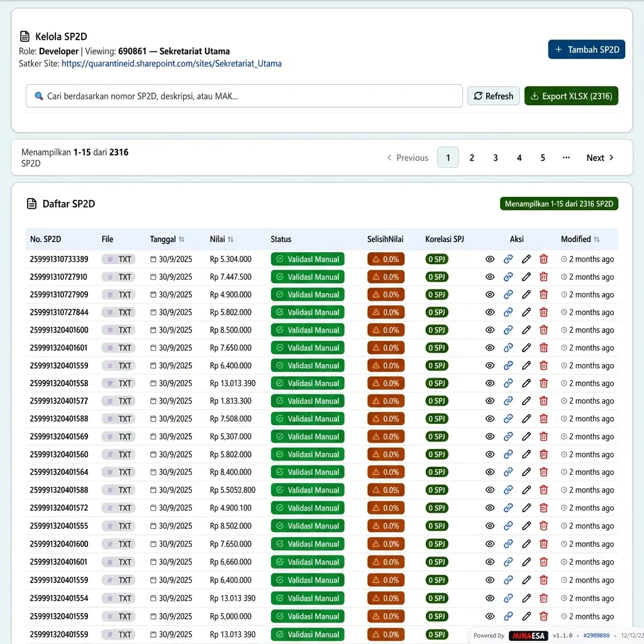Viewport: 644px width, 644px height.
Task: Jump to the Next page
Action: tap(600, 158)
